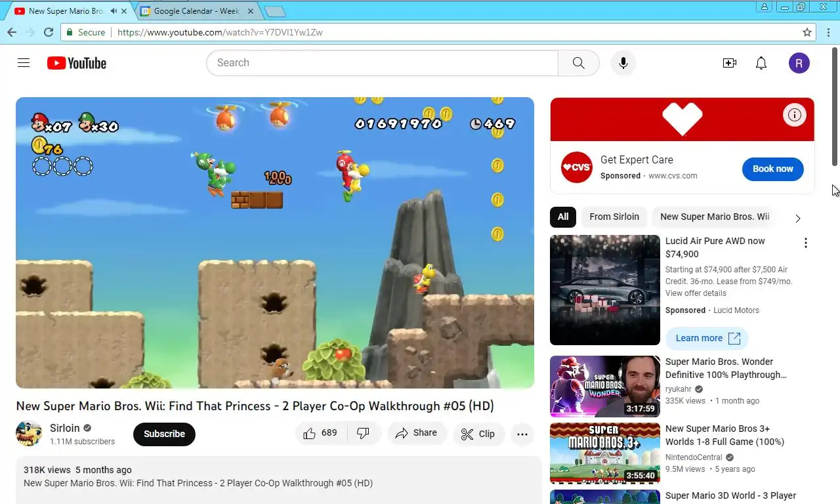Click the page vertical scrollbar
The height and width of the screenshot is (504, 840).
click(835, 107)
